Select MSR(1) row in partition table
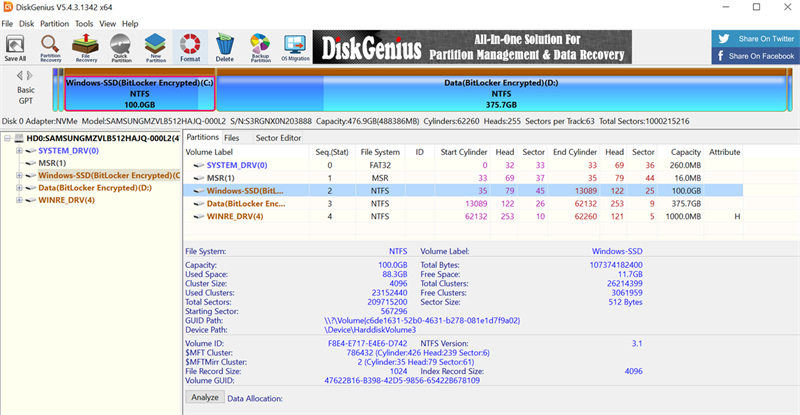Screen dimensions: 800x415 [463, 178]
